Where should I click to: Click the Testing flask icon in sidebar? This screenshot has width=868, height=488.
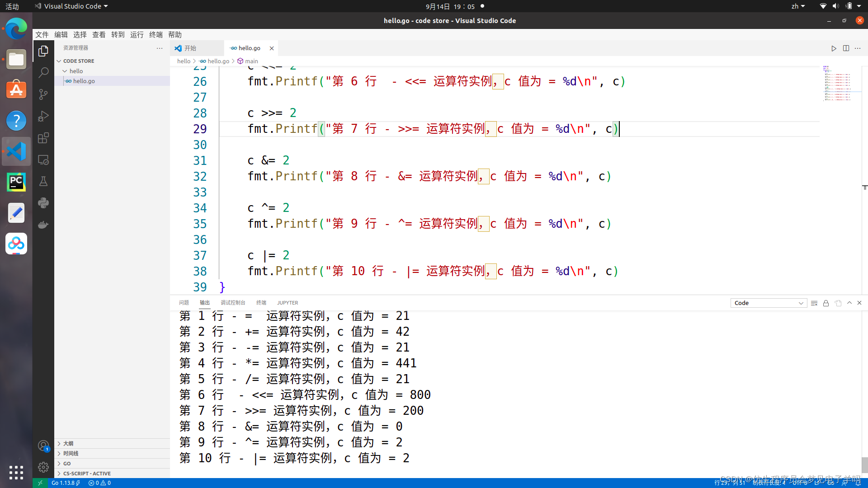(x=45, y=181)
